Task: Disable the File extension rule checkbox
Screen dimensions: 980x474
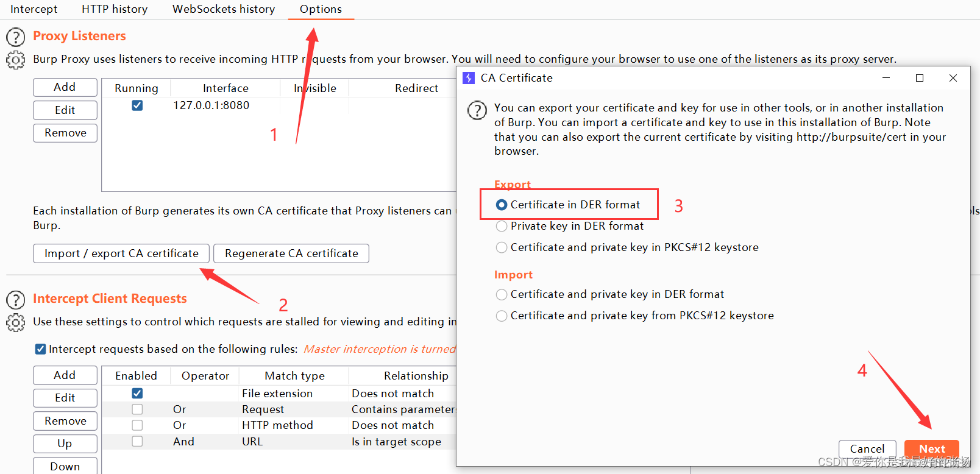Action: point(137,394)
